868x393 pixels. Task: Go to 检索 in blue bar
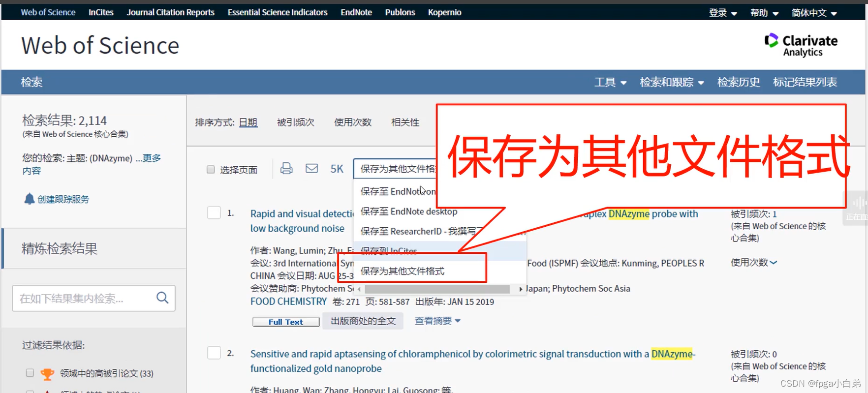click(31, 82)
